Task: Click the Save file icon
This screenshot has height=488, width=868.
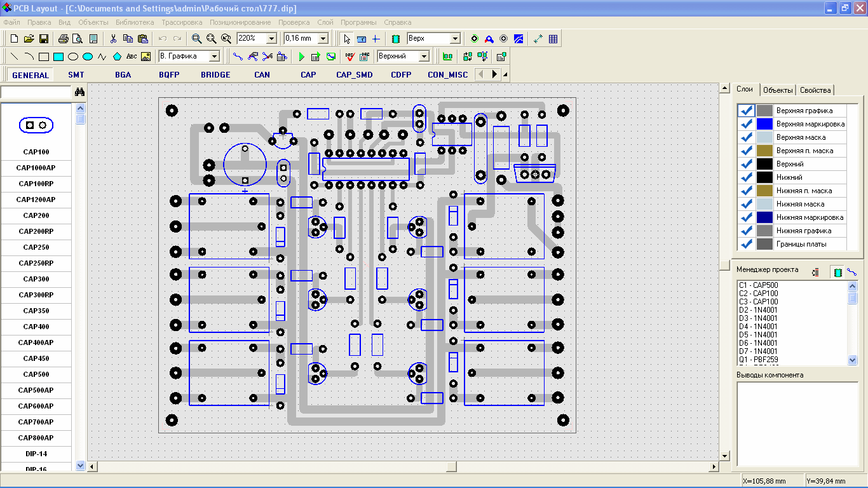Action: 44,39
